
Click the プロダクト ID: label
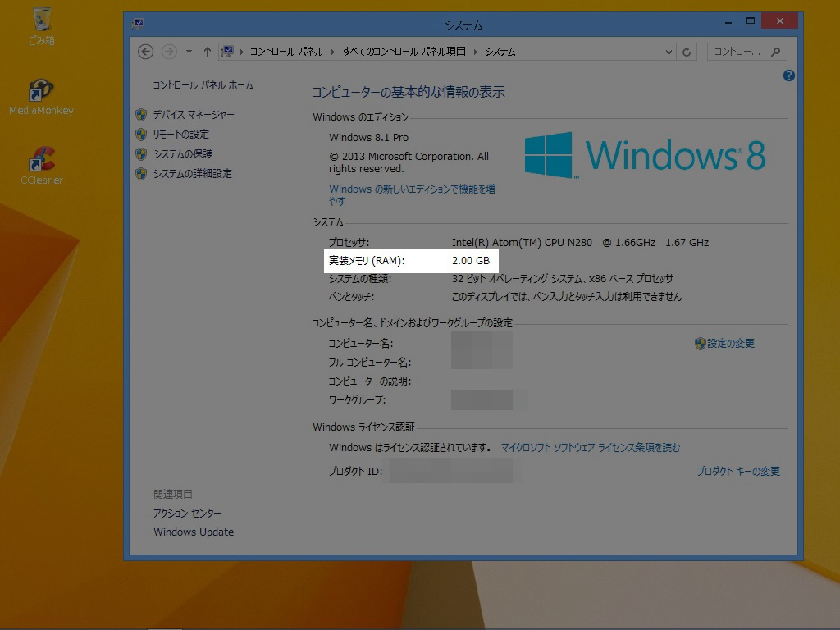point(356,472)
